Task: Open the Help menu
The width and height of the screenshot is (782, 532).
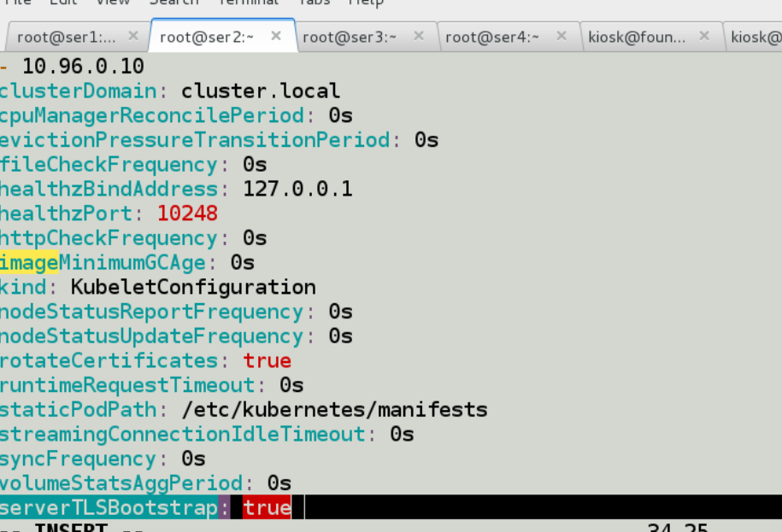Action: click(366, 2)
